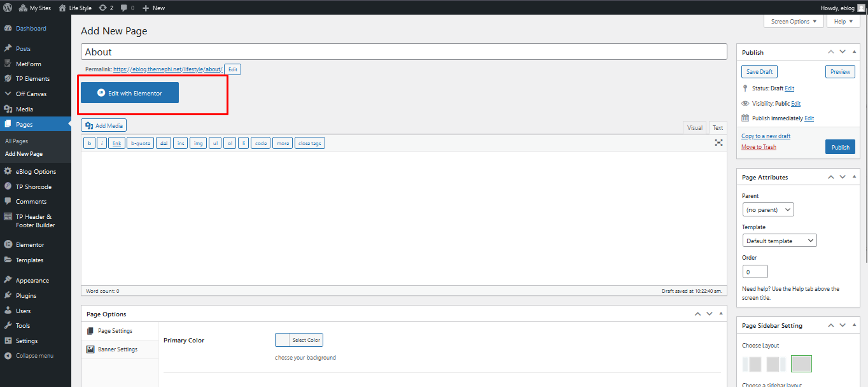Viewport: 868px width, 387px height.
Task: Open the Parent page dropdown
Action: click(x=768, y=209)
